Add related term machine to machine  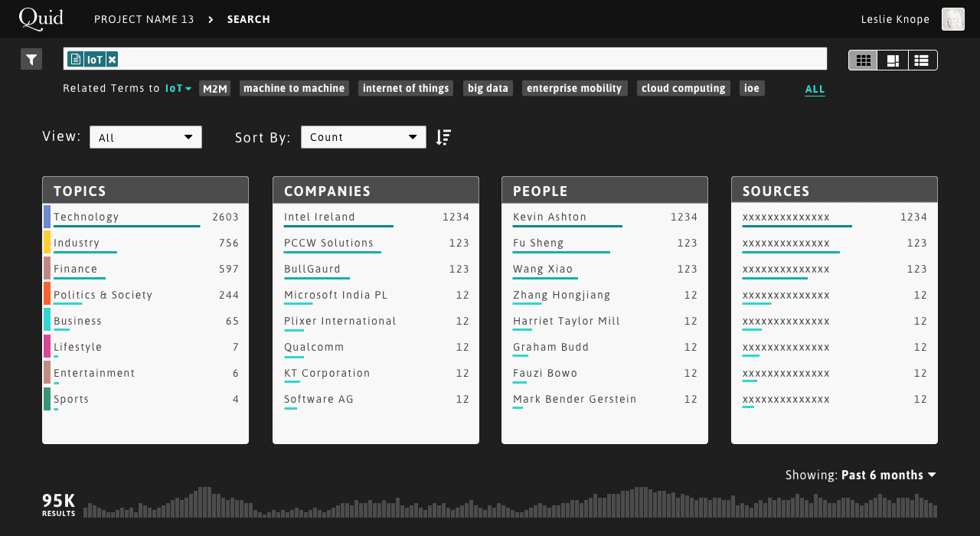point(294,89)
